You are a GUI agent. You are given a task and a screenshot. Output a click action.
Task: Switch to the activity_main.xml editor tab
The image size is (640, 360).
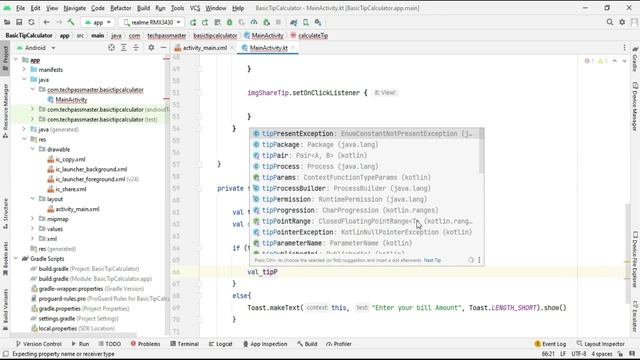204,48
